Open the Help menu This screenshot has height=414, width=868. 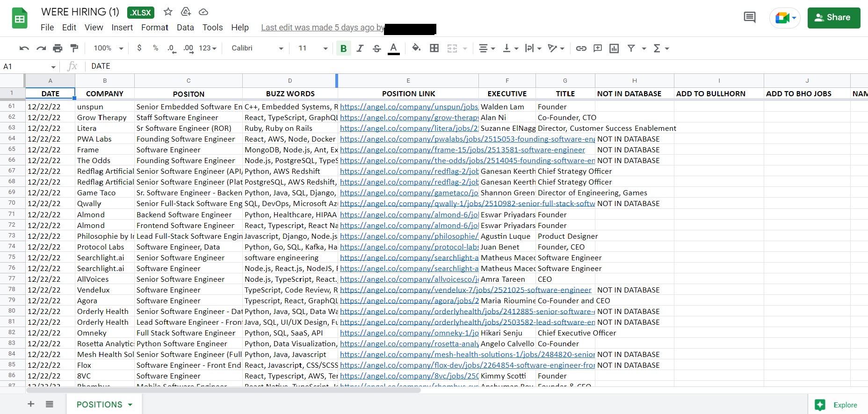point(240,28)
